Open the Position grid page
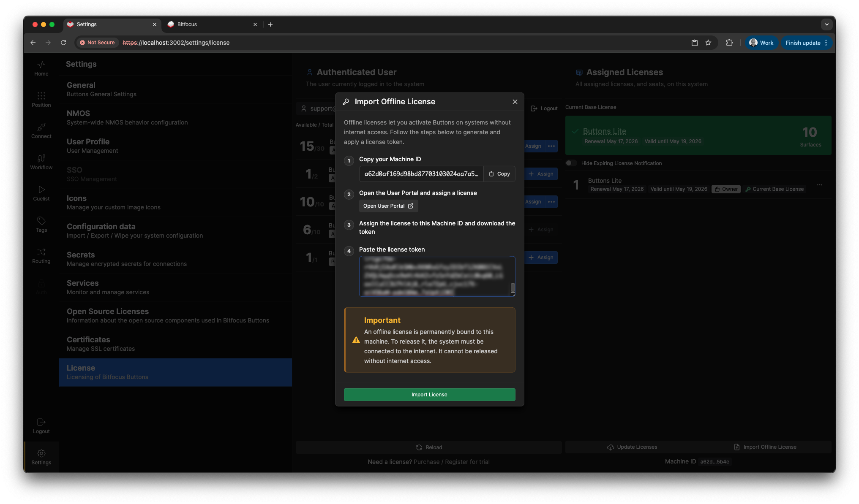Image resolution: width=859 pixels, height=504 pixels. coord(41,100)
